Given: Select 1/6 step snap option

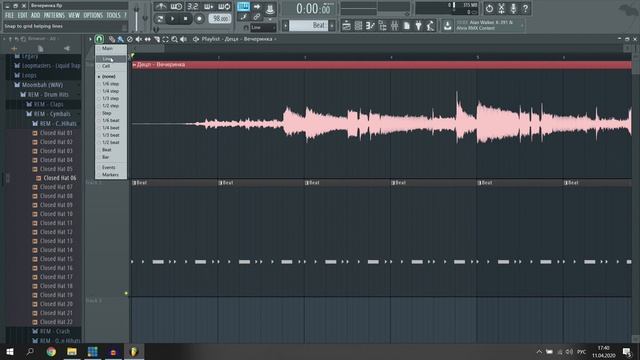Looking at the screenshot, I should click(110, 84).
